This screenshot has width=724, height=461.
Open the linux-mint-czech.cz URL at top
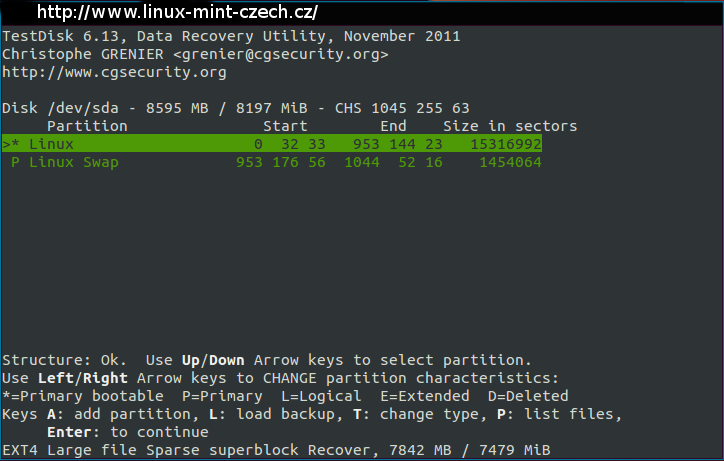point(177,12)
